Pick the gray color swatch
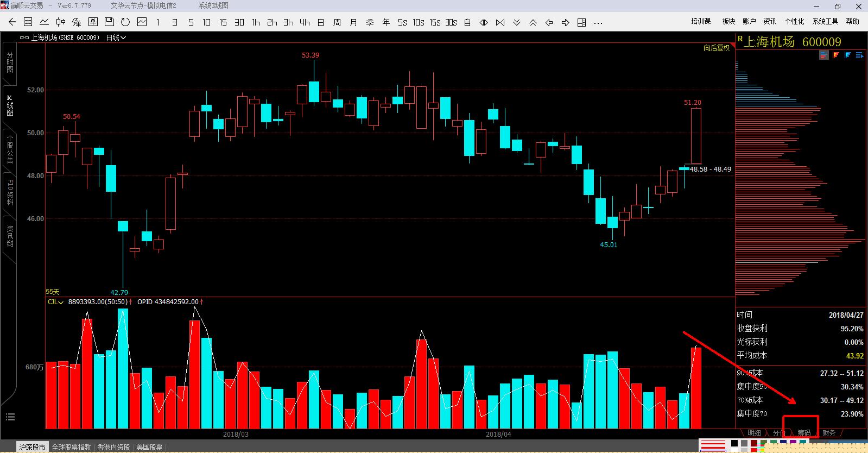868x453 pixels. 744,443
